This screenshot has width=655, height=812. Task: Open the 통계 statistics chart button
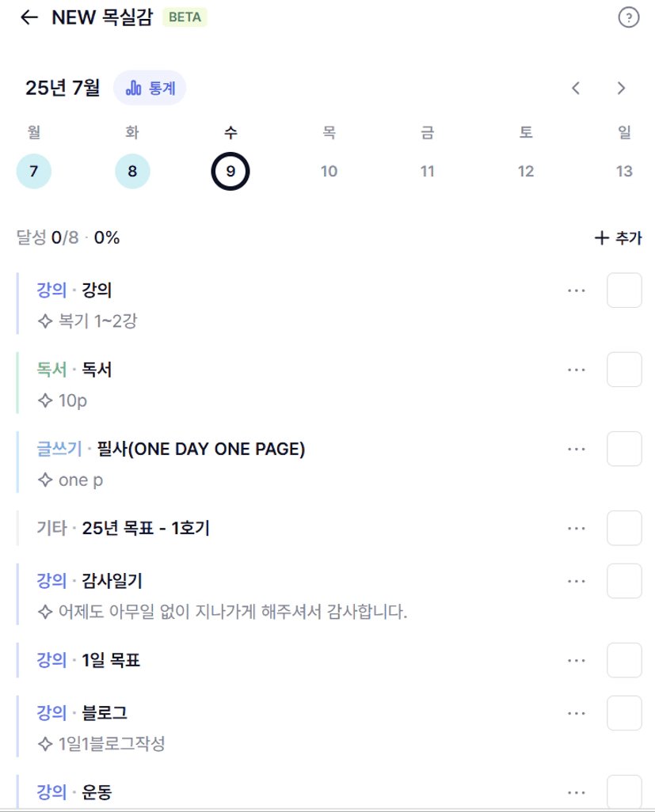(150, 88)
